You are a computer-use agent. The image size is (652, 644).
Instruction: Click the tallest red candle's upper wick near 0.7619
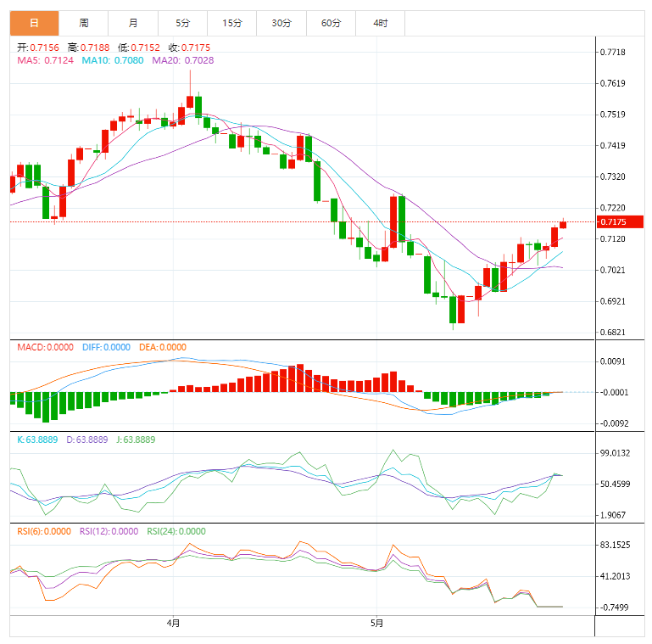(x=190, y=83)
